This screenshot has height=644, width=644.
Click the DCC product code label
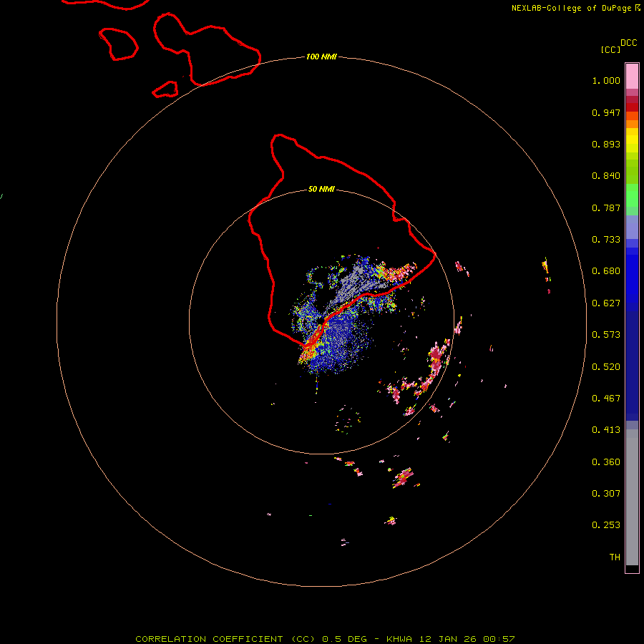628,43
